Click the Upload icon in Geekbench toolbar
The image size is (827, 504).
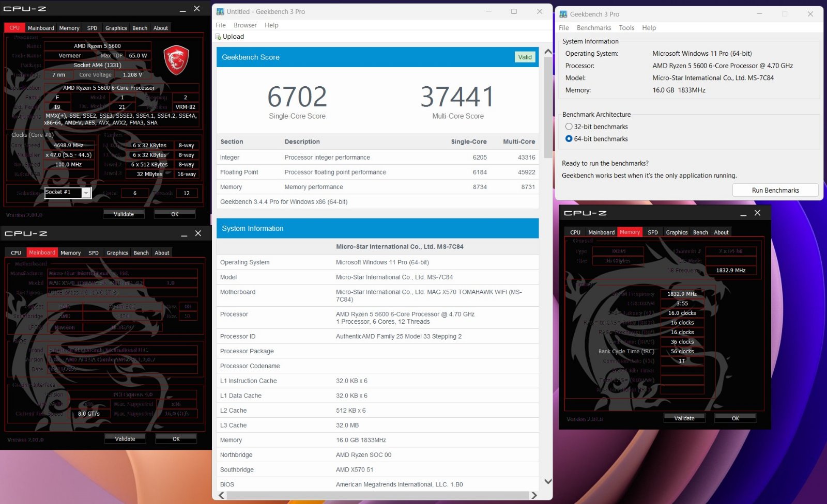(218, 37)
